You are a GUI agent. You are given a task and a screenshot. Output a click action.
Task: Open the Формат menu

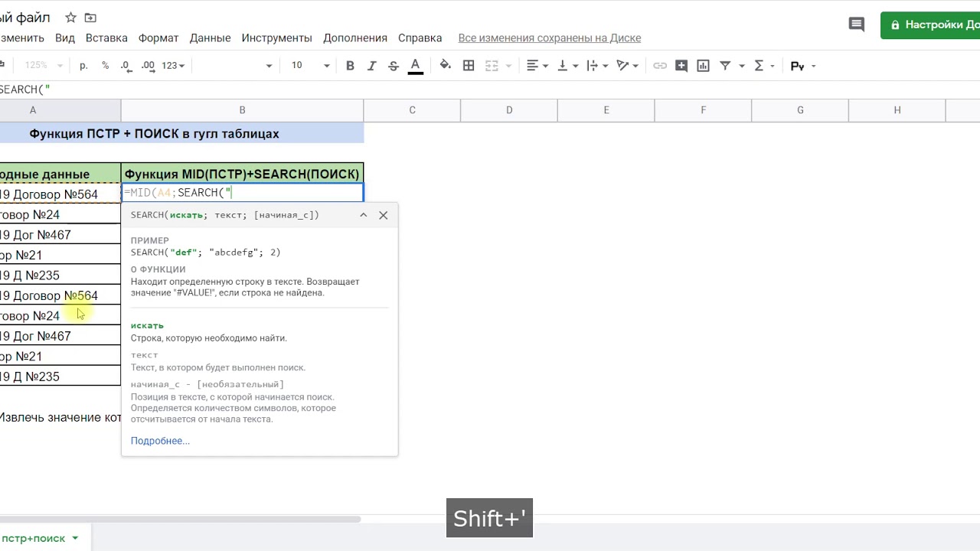[158, 37]
